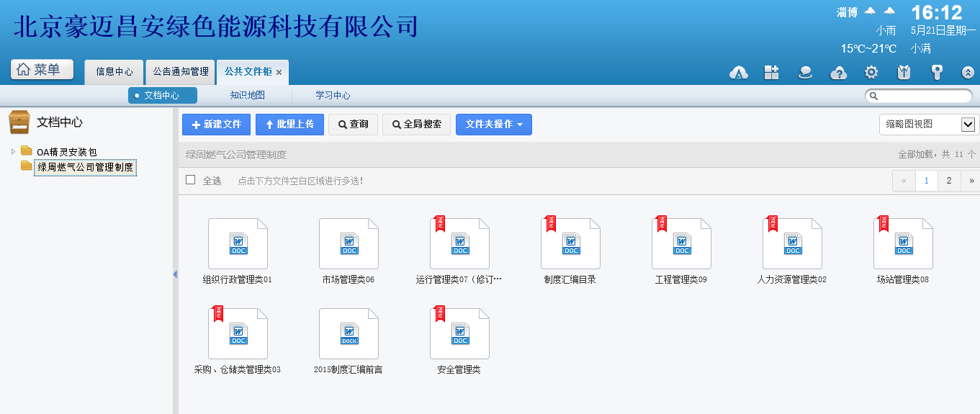Check the 全选 select-all checkbox
The width and height of the screenshot is (980, 414).
[191, 180]
